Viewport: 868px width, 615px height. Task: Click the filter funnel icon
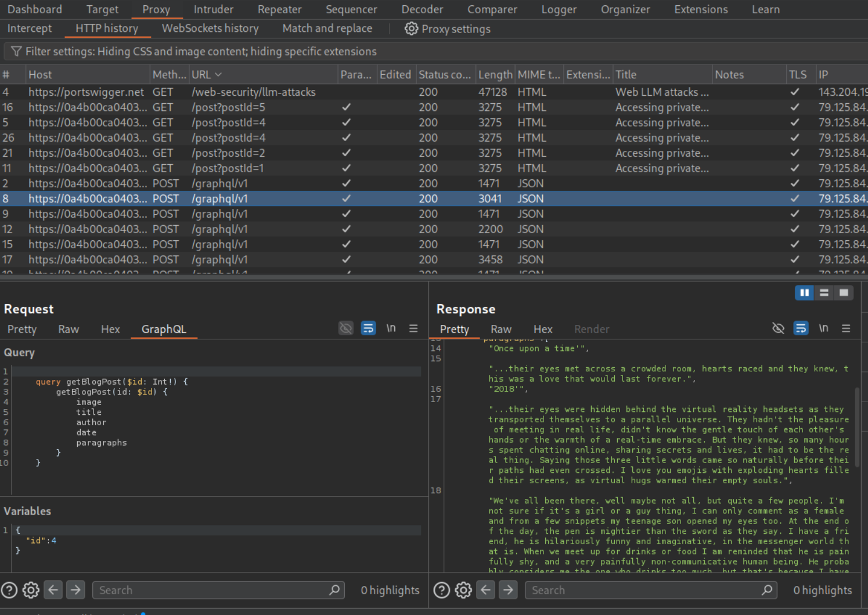[16, 52]
